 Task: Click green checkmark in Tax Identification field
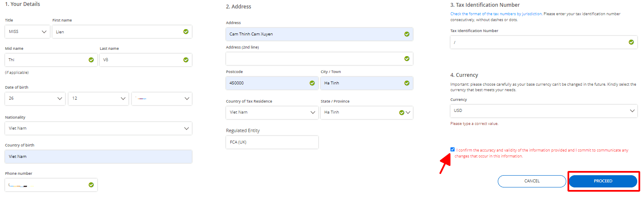[x=631, y=42]
